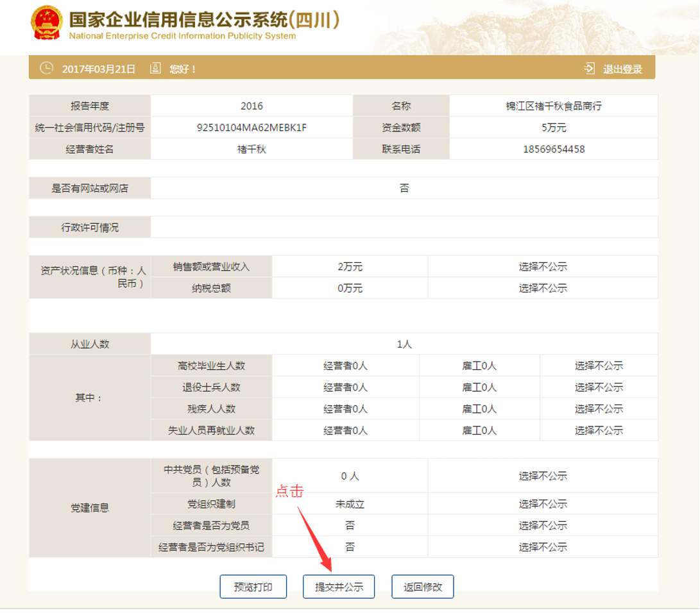
Task: Toggle 选择不公示 for 退役士兵人数
Action: point(599,387)
